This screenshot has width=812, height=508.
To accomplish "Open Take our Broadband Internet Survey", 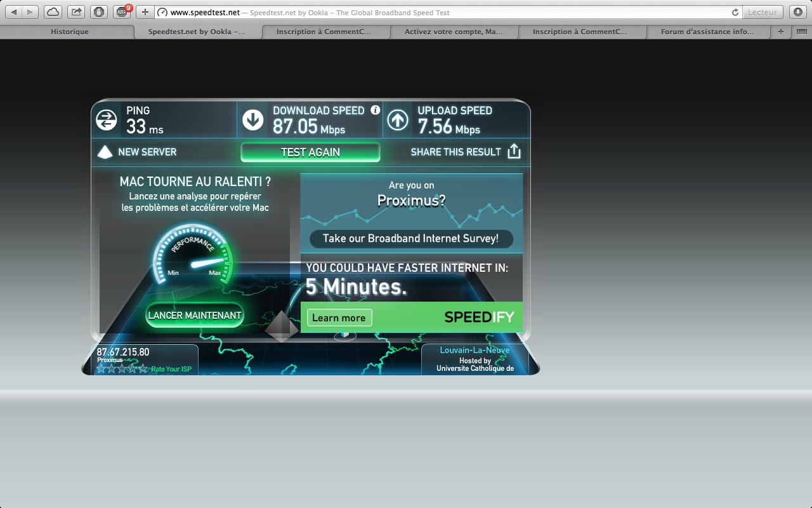I will [x=410, y=239].
